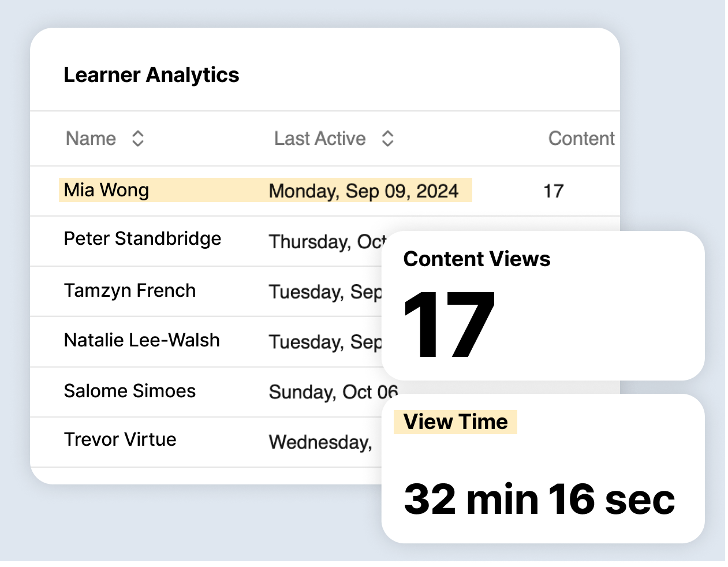Select Tamzyn French in the table
The width and height of the screenshot is (728, 567).
point(129,290)
